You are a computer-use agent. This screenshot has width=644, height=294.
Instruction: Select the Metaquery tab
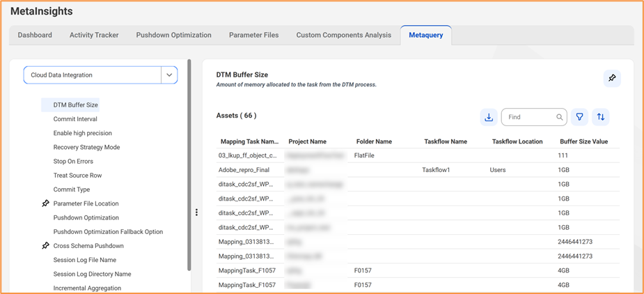(426, 35)
